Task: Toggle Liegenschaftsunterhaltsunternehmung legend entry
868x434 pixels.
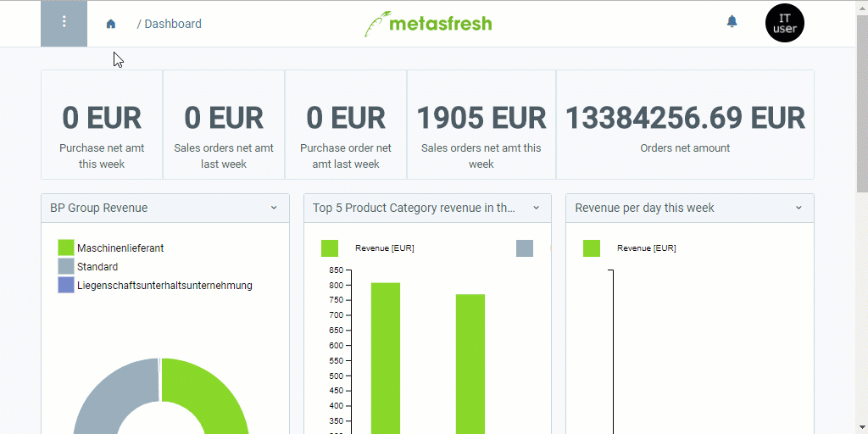Action: click(x=164, y=285)
